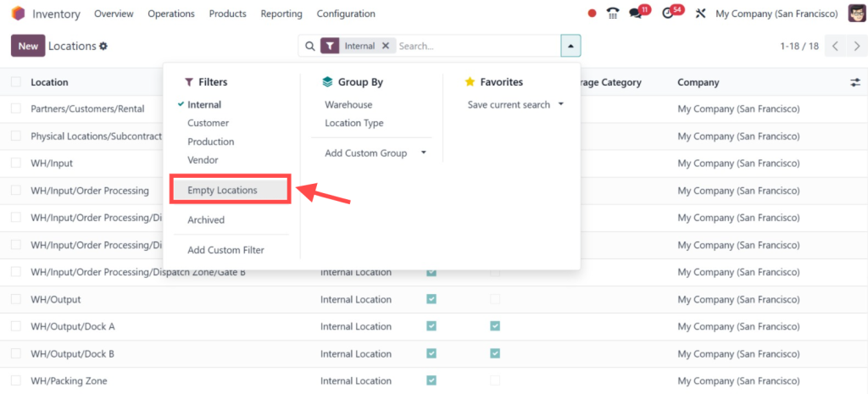This screenshot has width=868, height=394.
Task: Open company switcher My Company (San Francisco)
Action: (776, 14)
